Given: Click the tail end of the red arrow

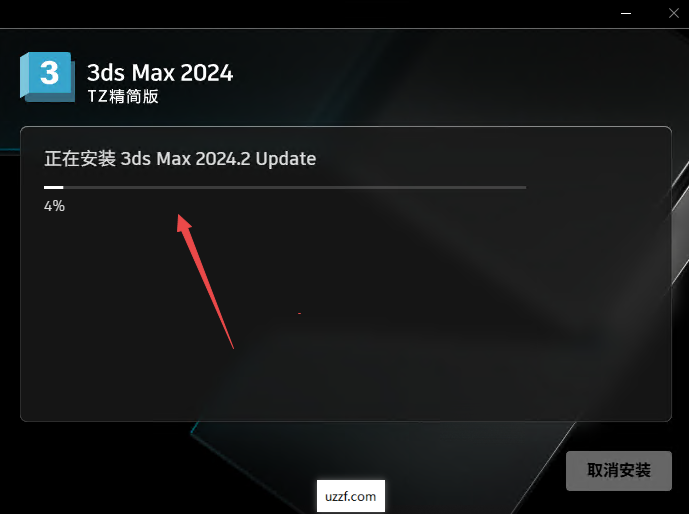Looking at the screenshot, I should tap(233, 347).
